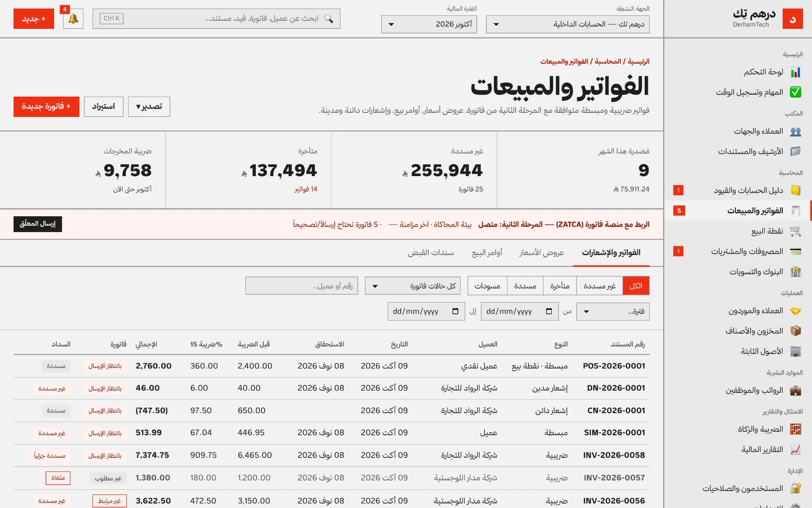Image resolution: width=812 pixels, height=508 pixels.
Task: Click the red badge 5 on invoices menu
Action: 679,211
